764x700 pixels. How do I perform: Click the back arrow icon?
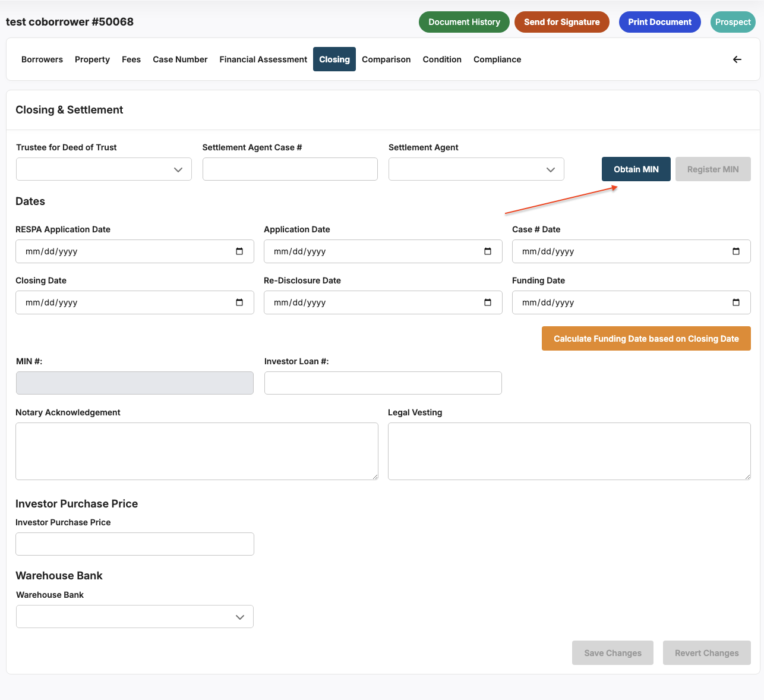[737, 59]
